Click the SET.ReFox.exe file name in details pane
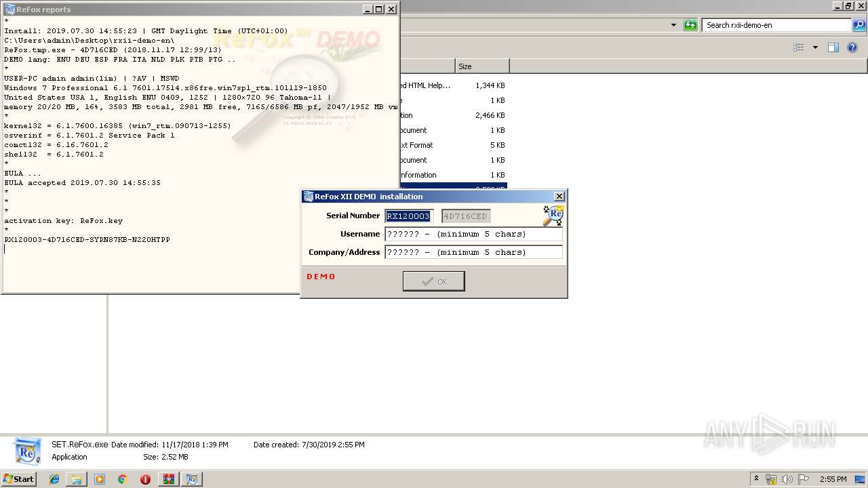The image size is (868, 488). click(x=80, y=445)
